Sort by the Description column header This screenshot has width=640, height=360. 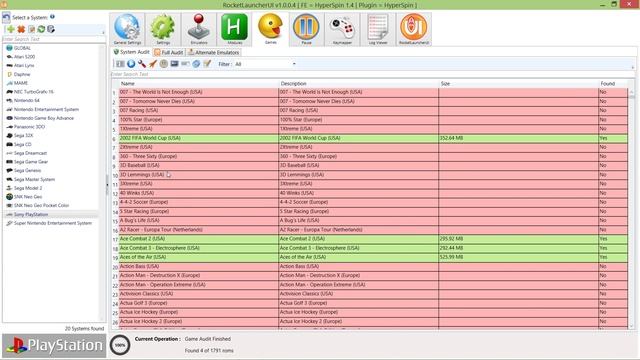pyautogui.click(x=359, y=83)
